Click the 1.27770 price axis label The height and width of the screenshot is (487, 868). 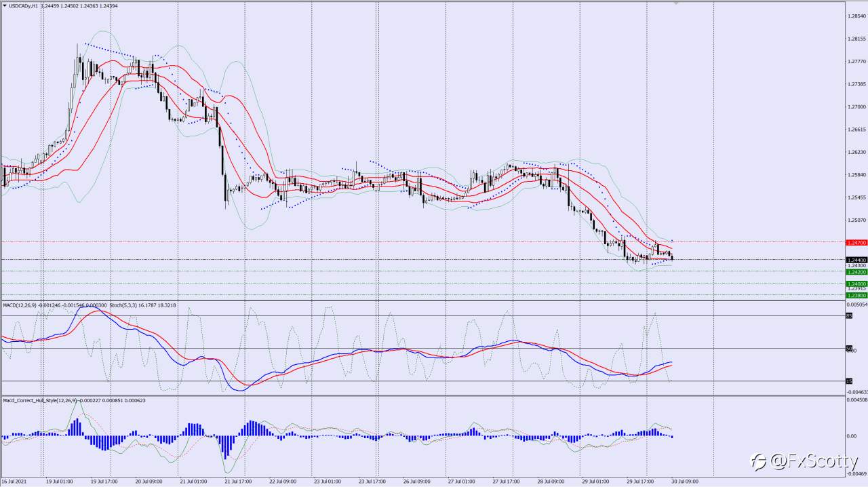click(x=856, y=61)
